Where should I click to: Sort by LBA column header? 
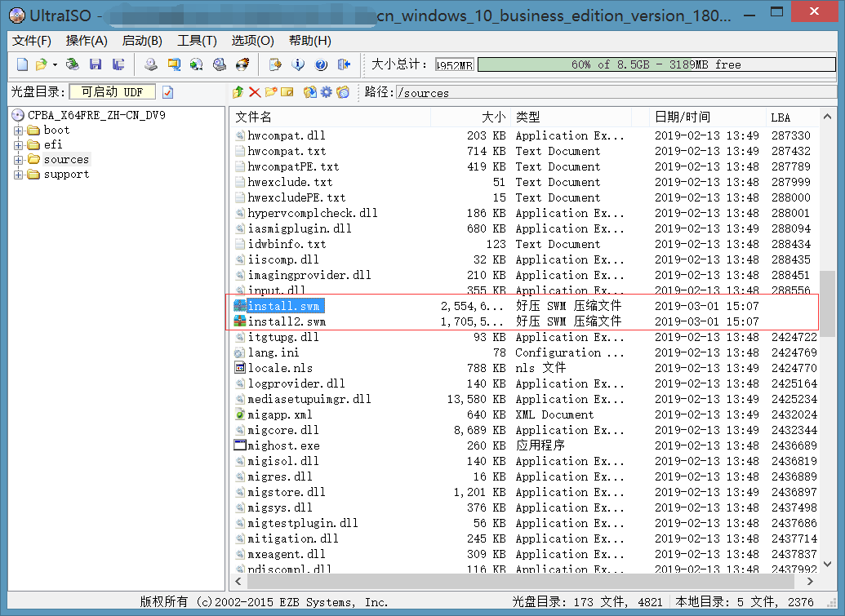[x=792, y=117]
